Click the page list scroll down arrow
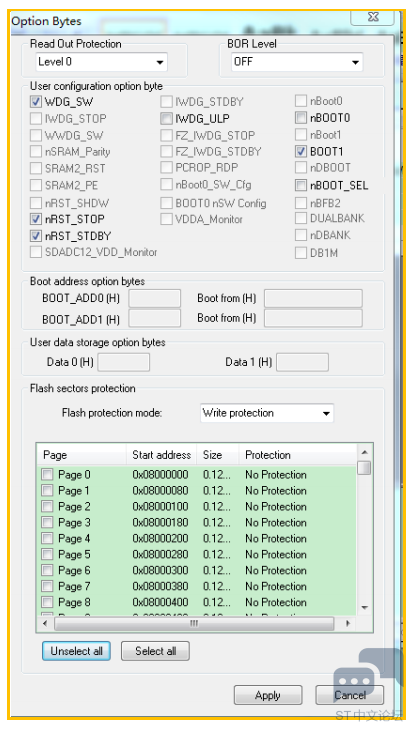The width and height of the screenshot is (412, 731). click(x=365, y=608)
